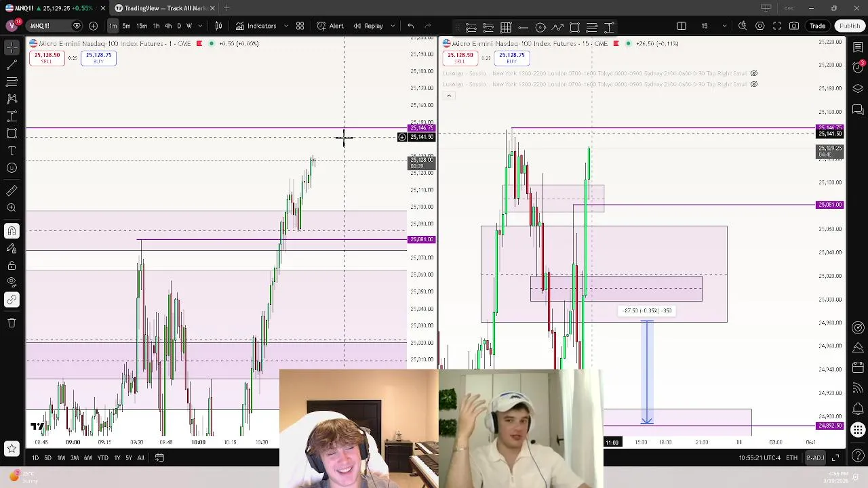868x488 pixels.
Task: Open the alerts panel in right sidebar
Action: point(857,66)
